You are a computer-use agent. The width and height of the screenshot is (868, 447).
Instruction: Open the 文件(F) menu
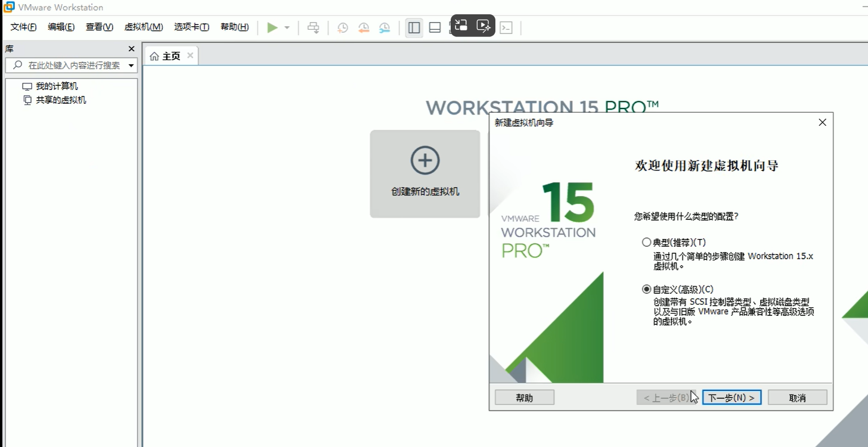(x=24, y=27)
